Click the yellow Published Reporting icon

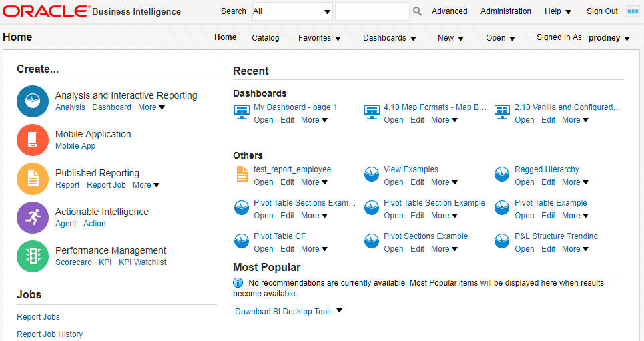point(33,179)
